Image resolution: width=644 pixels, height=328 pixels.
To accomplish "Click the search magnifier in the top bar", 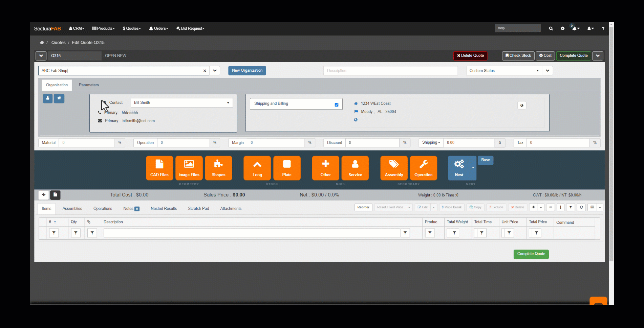I will pyautogui.click(x=551, y=28).
